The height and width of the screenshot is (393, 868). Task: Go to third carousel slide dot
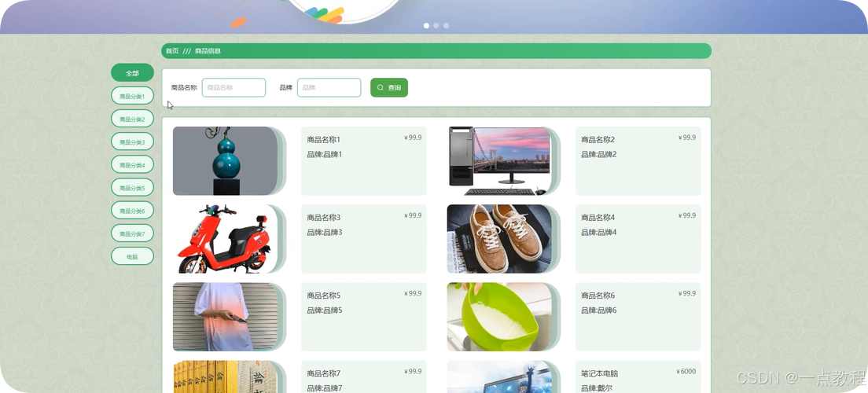tap(446, 25)
